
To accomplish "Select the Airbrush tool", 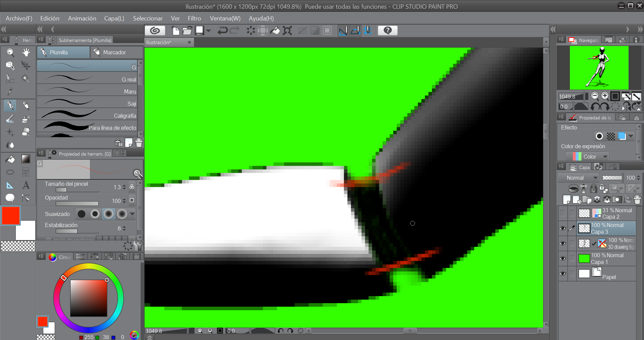I will [x=26, y=119].
